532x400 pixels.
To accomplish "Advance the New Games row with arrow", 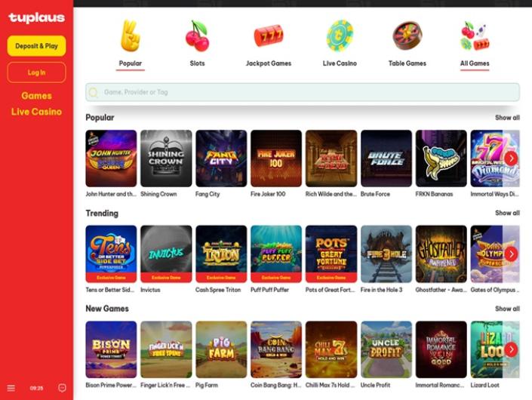I will pos(511,349).
